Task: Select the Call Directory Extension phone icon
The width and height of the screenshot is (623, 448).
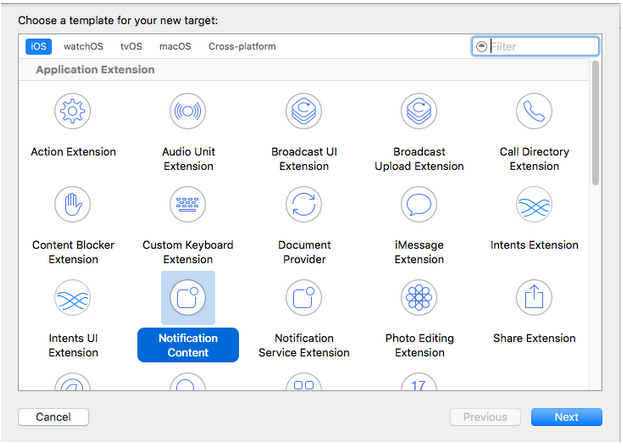Action: [534, 111]
